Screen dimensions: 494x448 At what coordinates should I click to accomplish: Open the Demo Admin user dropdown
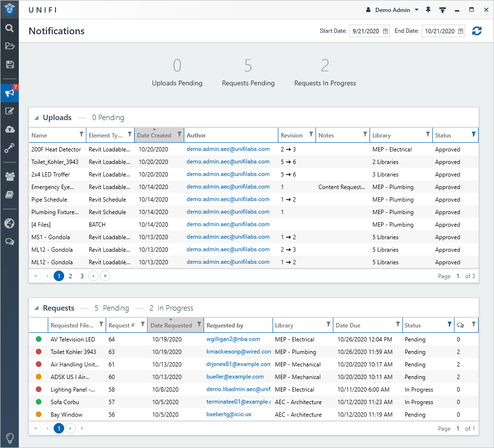[392, 10]
